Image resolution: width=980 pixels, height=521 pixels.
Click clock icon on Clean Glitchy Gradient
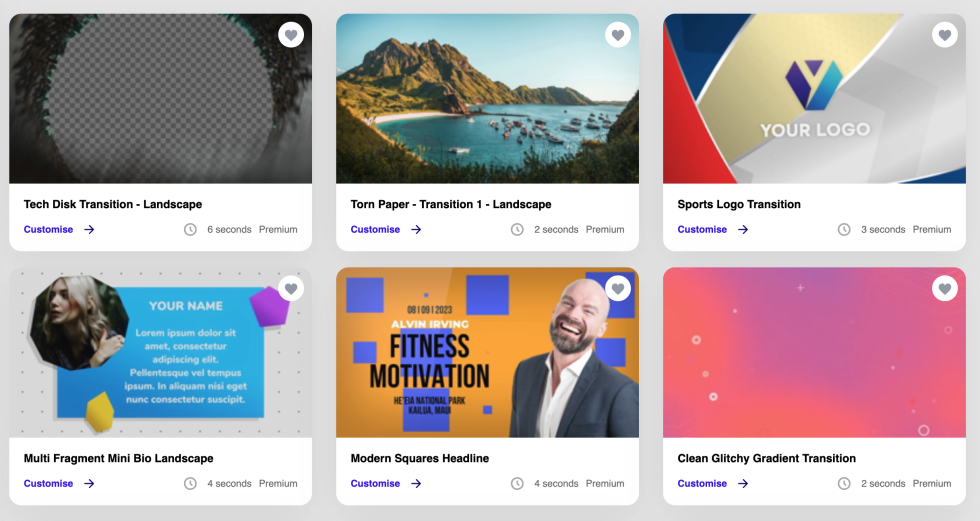click(x=844, y=484)
